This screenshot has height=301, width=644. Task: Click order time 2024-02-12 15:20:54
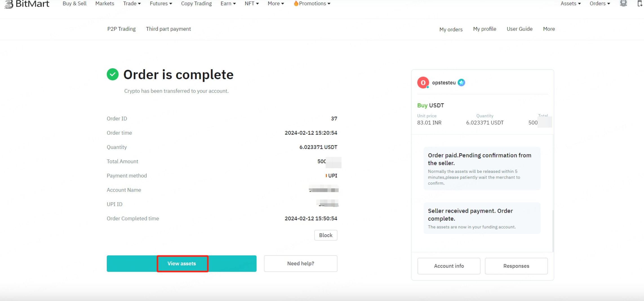[x=311, y=133]
